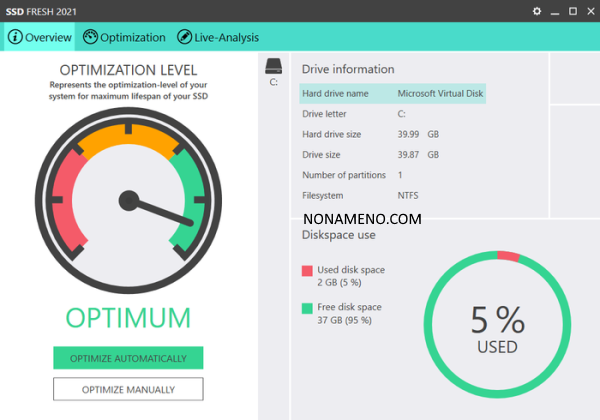Screen dimensions: 600x420
Task: Click the 5 % USED donut chart center
Action: [497, 328]
